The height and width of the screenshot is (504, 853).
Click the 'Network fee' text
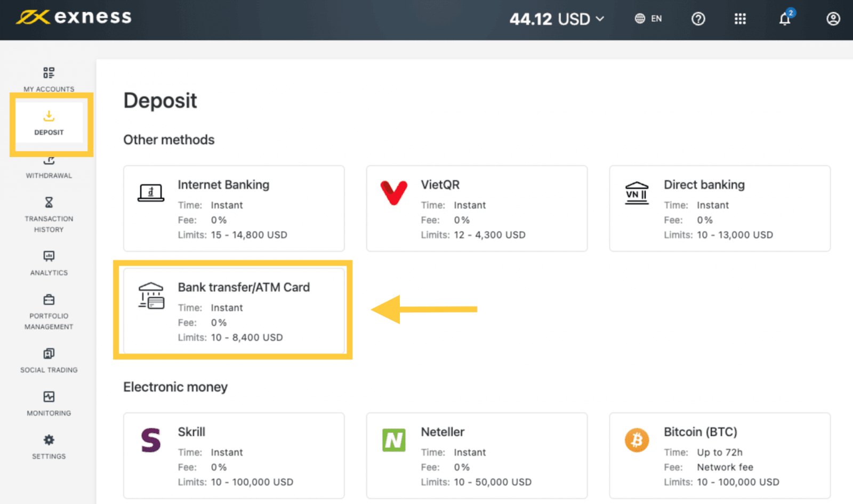tap(725, 467)
